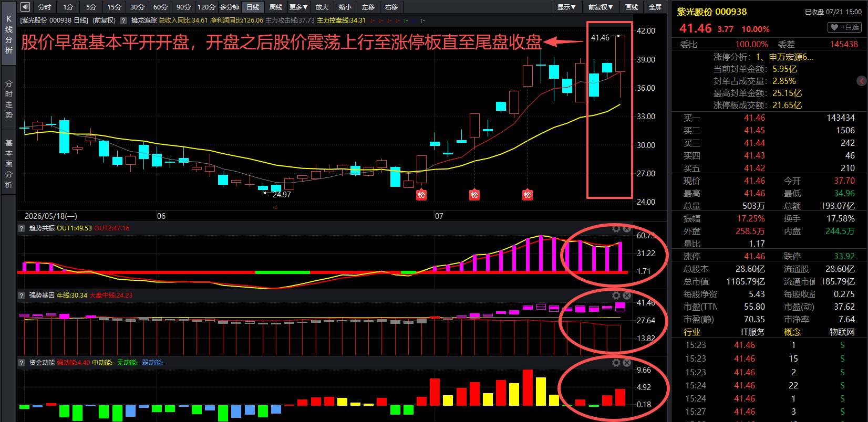868x422 pixels.
Task: Open help icon for 强势基因 indicator
Action: [22, 296]
